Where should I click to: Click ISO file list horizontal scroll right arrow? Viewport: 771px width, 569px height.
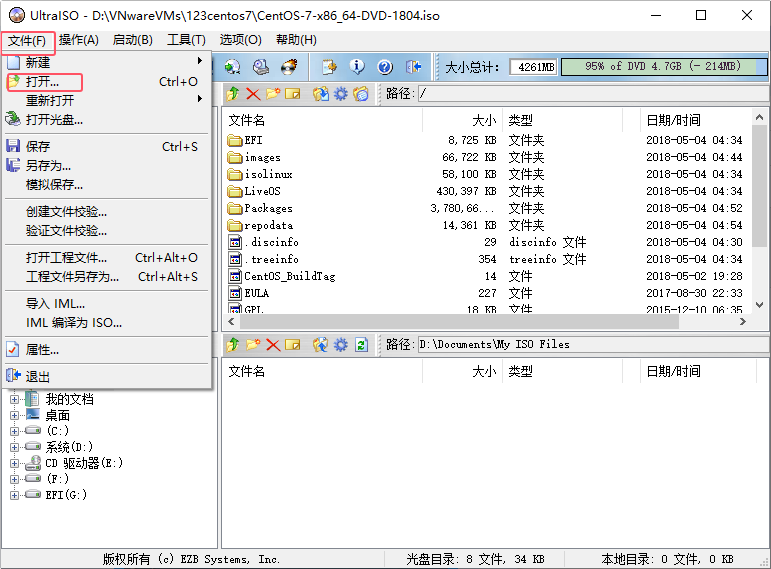[x=743, y=322]
